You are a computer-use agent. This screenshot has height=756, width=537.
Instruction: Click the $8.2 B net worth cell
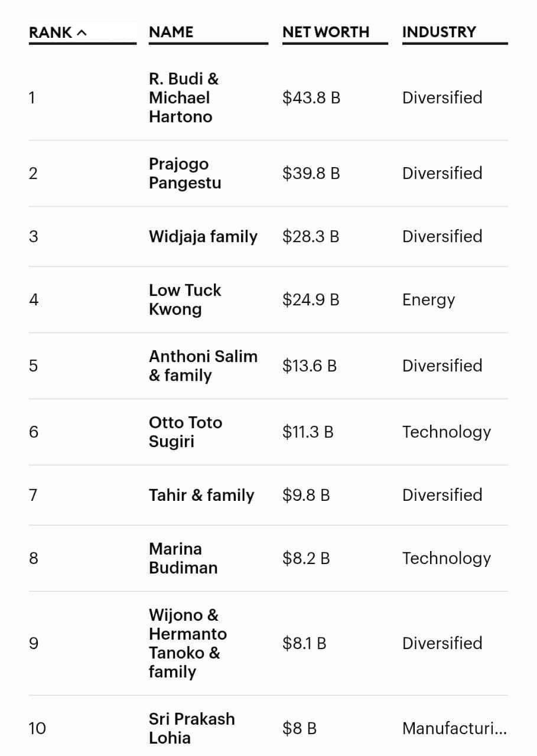[x=306, y=559]
